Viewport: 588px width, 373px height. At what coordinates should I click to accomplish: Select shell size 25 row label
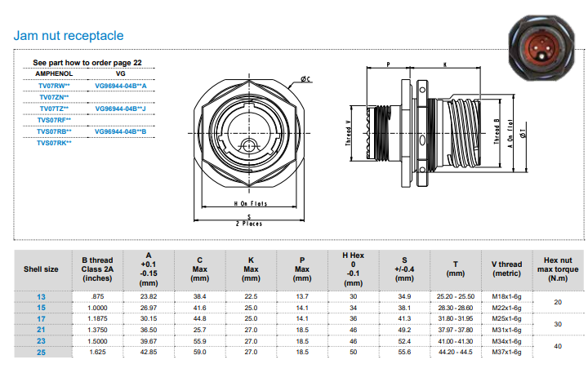coord(41,352)
